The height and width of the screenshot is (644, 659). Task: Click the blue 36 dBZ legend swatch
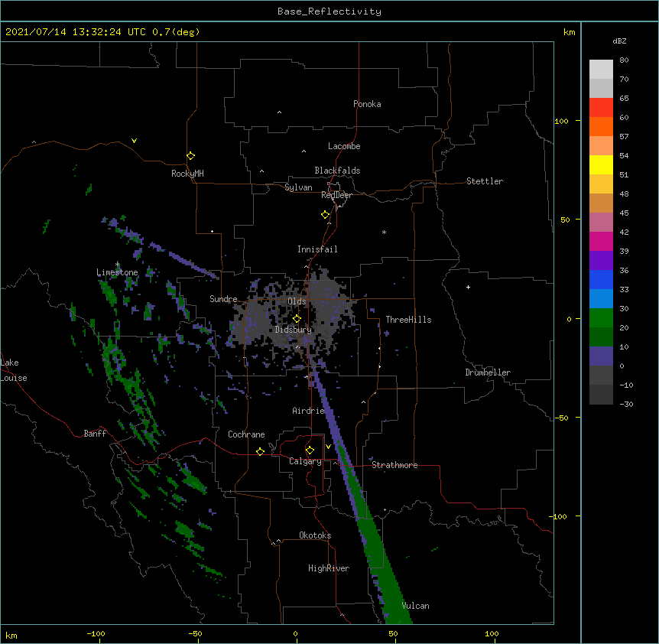click(601, 279)
